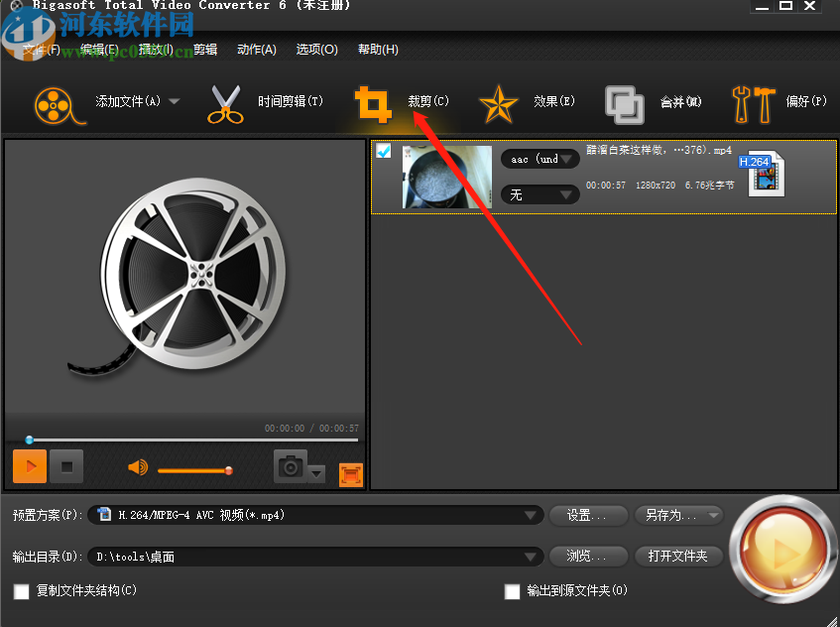Toggle fullscreen preview orange icon
Viewport: 840px width, 627px height.
(351, 475)
